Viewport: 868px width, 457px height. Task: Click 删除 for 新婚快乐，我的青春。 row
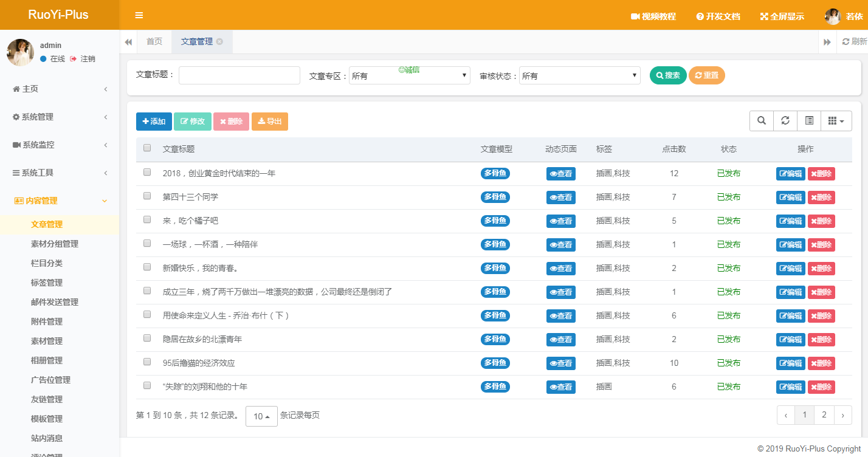(821, 269)
